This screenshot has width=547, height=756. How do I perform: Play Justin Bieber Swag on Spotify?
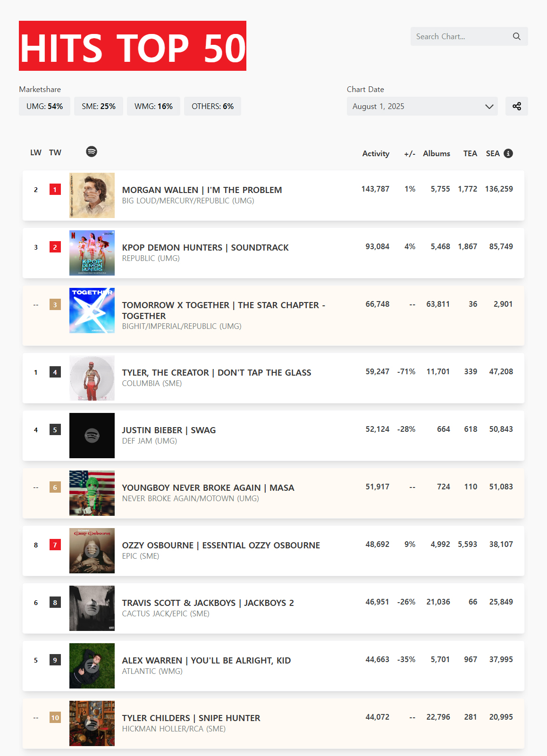pos(92,436)
